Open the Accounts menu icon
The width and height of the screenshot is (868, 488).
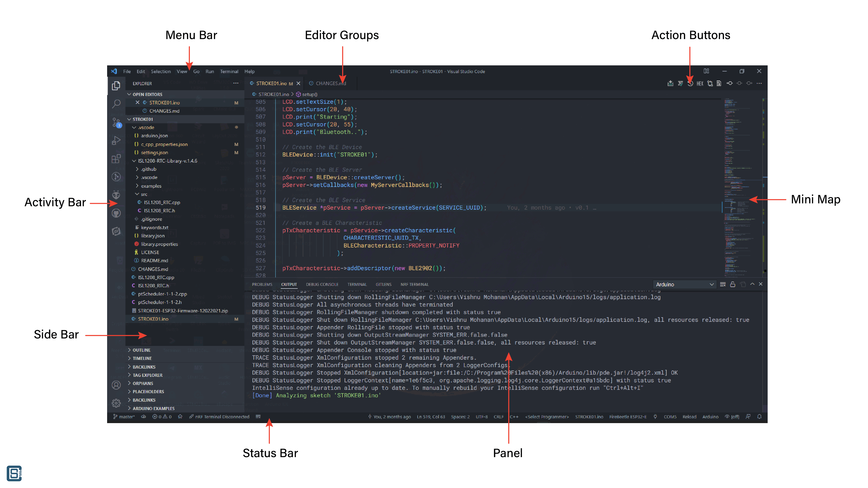click(116, 385)
